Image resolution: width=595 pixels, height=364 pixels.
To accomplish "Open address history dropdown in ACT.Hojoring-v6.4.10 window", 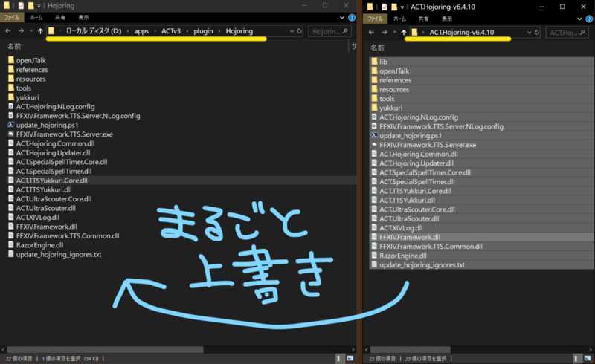I will (529, 32).
